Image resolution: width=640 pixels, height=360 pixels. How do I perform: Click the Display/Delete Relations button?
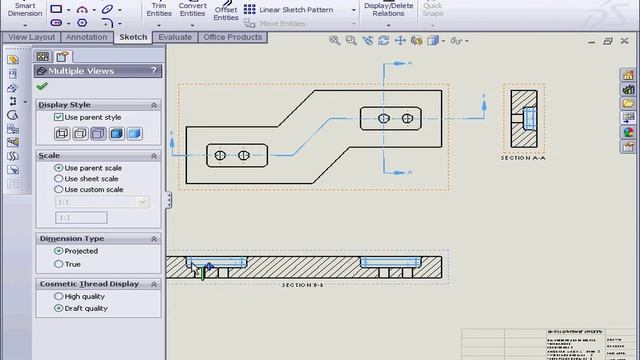[x=388, y=9]
